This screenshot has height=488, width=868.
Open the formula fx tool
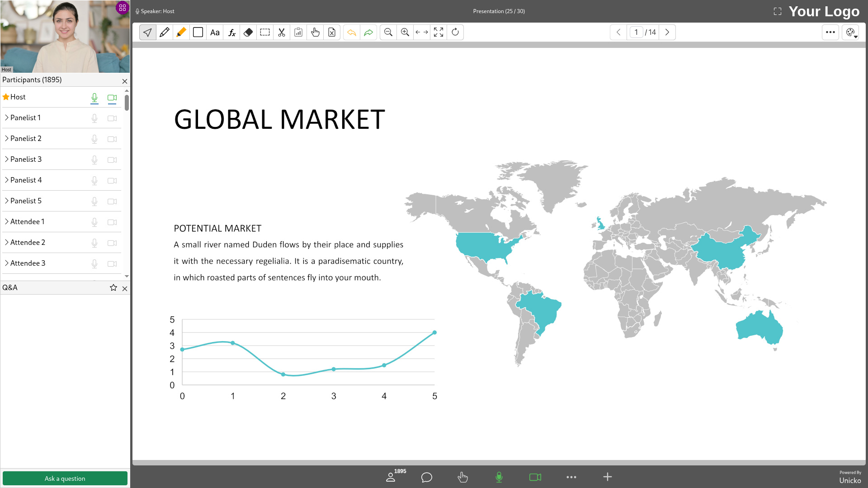[x=231, y=32]
